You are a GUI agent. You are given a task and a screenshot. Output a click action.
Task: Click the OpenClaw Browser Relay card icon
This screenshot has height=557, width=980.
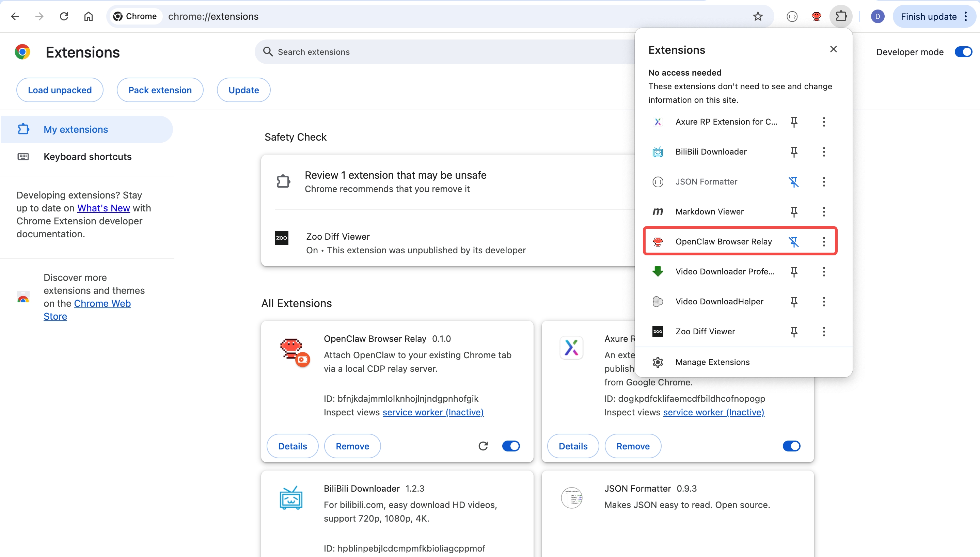[294, 352]
